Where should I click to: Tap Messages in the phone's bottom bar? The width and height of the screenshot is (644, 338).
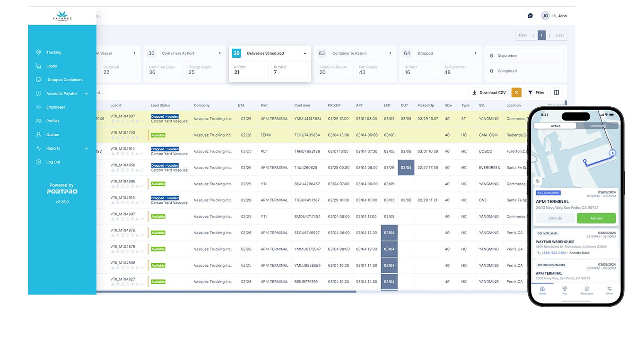pos(587,290)
